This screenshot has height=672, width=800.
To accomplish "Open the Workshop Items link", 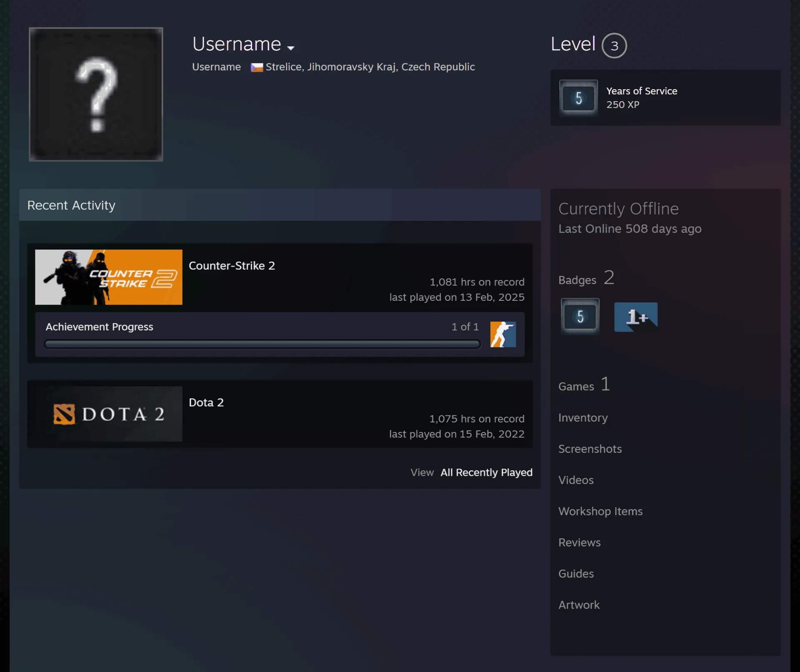I will [x=600, y=511].
